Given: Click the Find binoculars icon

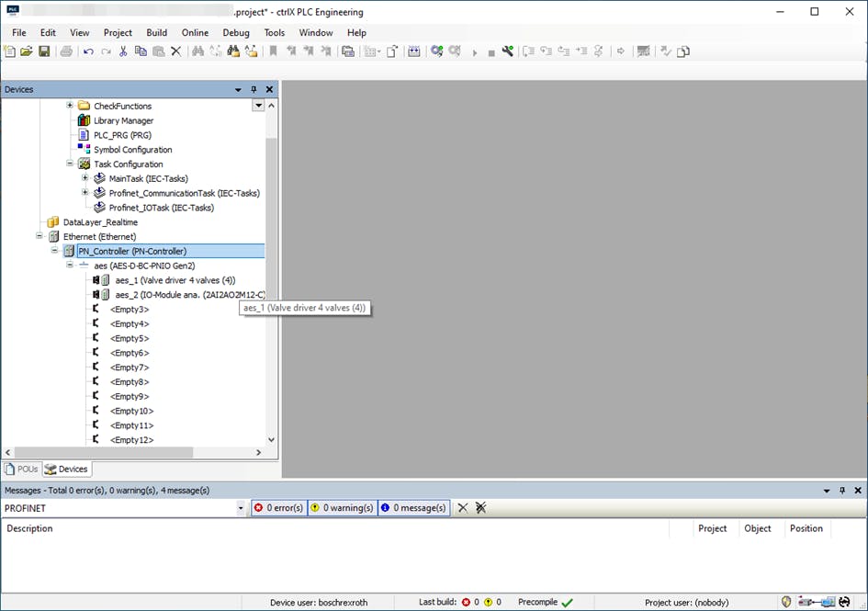Looking at the screenshot, I should [x=197, y=51].
